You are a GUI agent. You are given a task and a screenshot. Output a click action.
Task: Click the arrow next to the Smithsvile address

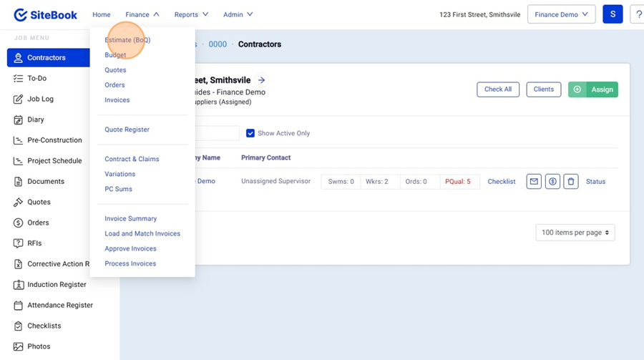(x=262, y=80)
